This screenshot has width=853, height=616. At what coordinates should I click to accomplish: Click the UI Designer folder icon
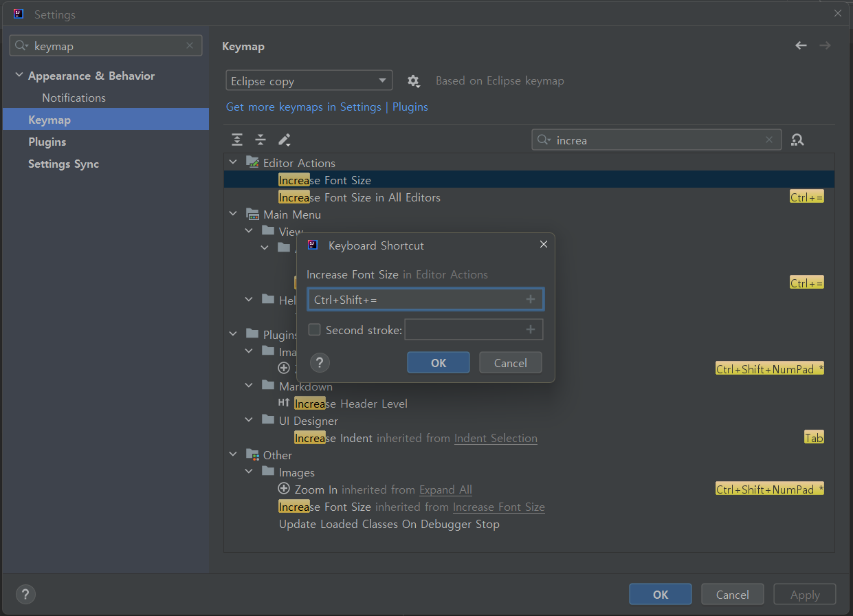click(268, 420)
